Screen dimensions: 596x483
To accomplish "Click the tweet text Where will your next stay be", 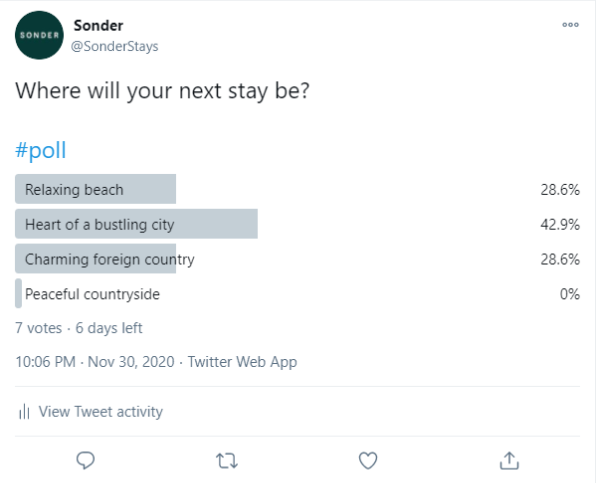I will click(x=162, y=91).
